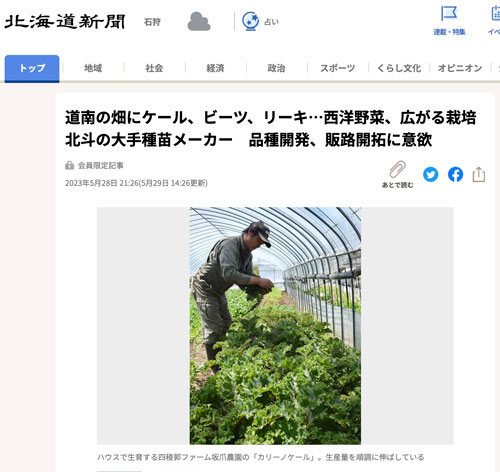Enlarge the greenhouse kale farmer photo
The height and width of the screenshot is (472, 500).
coord(275,326)
